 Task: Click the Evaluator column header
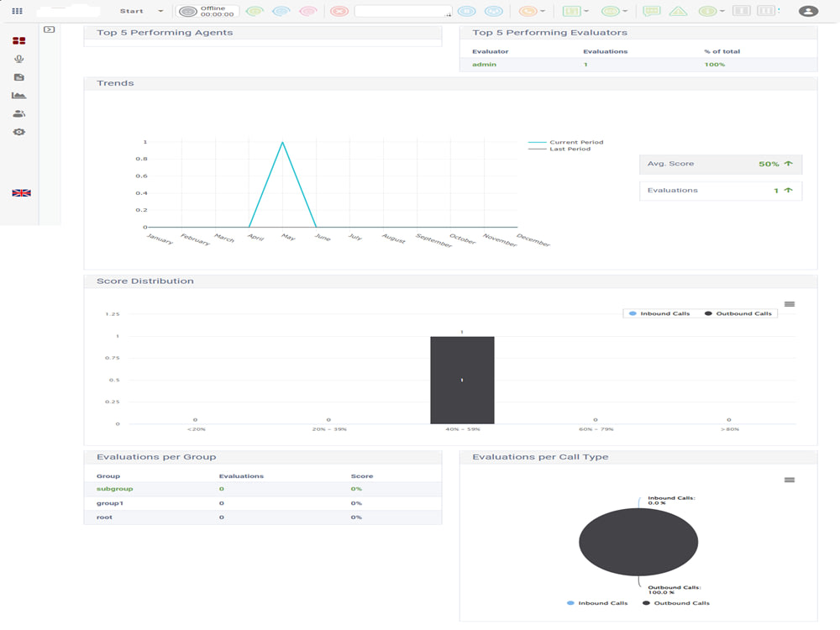pos(491,51)
